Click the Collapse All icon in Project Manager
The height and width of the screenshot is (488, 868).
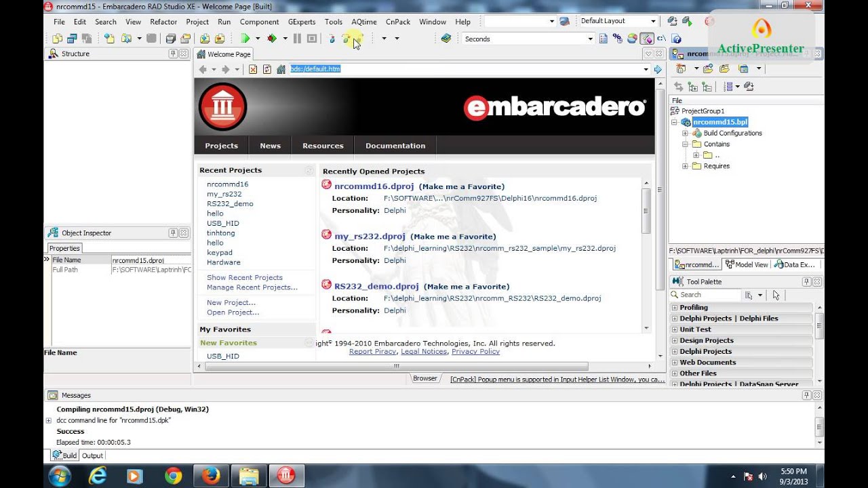pos(707,87)
